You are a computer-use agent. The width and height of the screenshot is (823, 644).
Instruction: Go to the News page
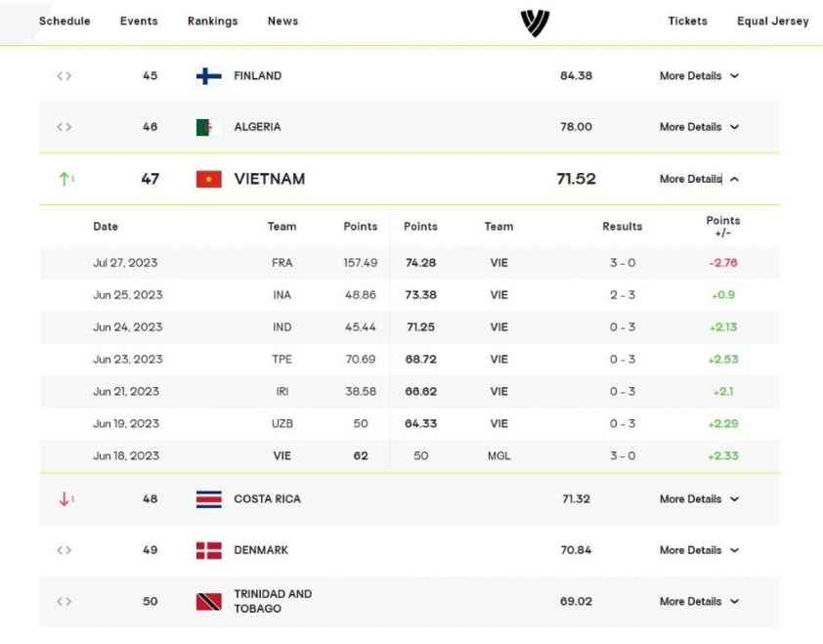282,21
